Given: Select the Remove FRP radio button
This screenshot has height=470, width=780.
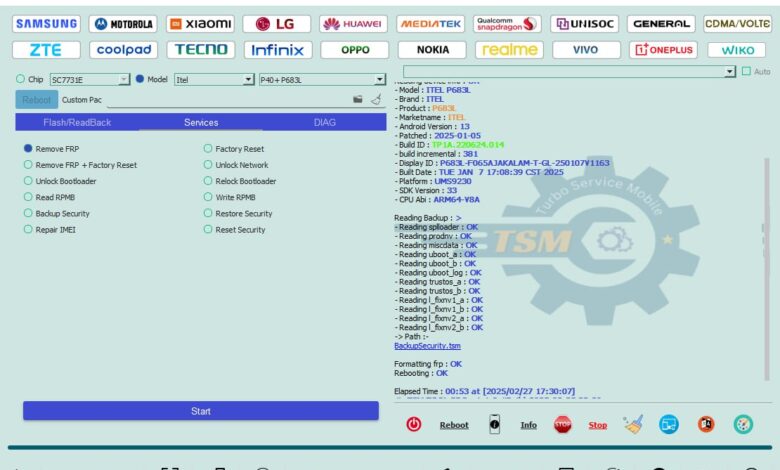Looking at the screenshot, I should coord(28,148).
